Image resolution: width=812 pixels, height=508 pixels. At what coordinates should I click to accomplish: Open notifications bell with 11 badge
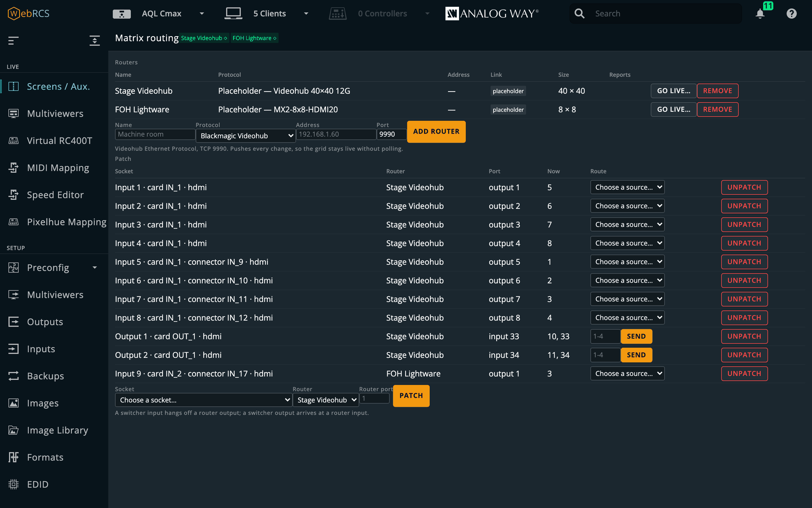(x=760, y=14)
